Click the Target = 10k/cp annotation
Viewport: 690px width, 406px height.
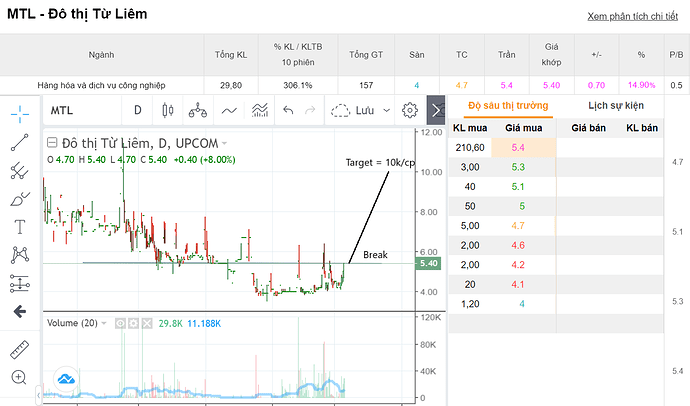tap(380, 162)
